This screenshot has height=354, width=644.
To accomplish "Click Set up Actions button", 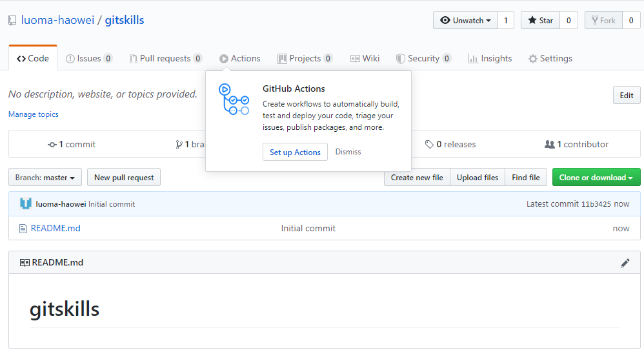I will click(x=295, y=152).
